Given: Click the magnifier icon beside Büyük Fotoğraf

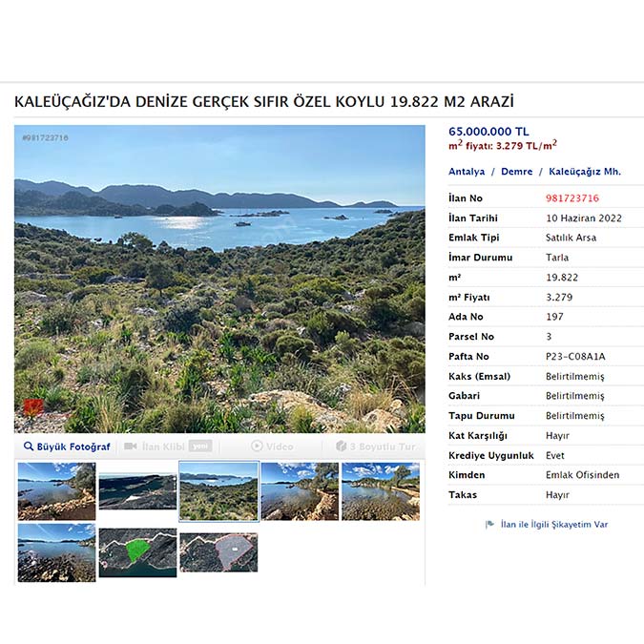Looking at the screenshot, I should point(29,447).
